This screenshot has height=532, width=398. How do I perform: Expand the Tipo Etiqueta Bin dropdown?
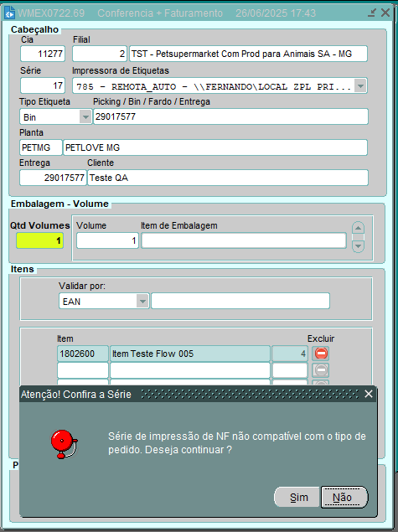(x=85, y=117)
